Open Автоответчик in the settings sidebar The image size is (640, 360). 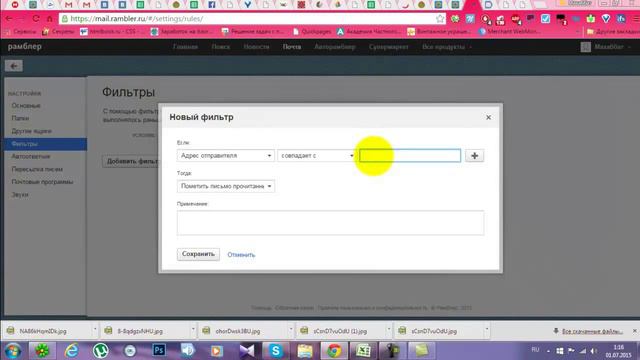(x=31, y=156)
